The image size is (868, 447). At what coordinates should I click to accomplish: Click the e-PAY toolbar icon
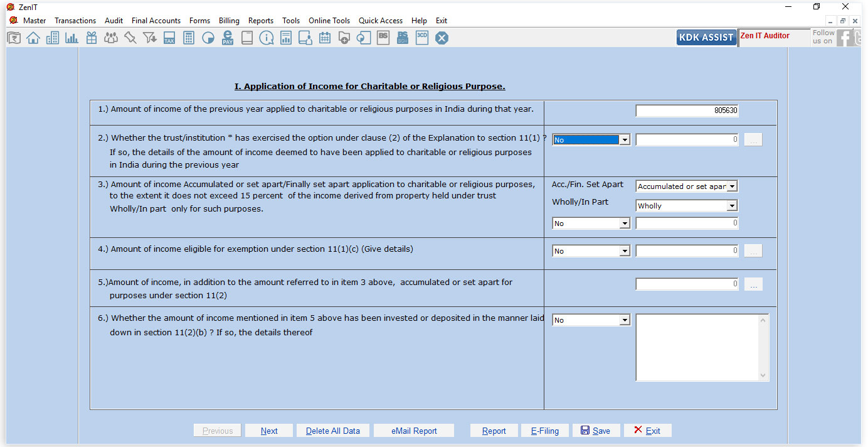228,38
